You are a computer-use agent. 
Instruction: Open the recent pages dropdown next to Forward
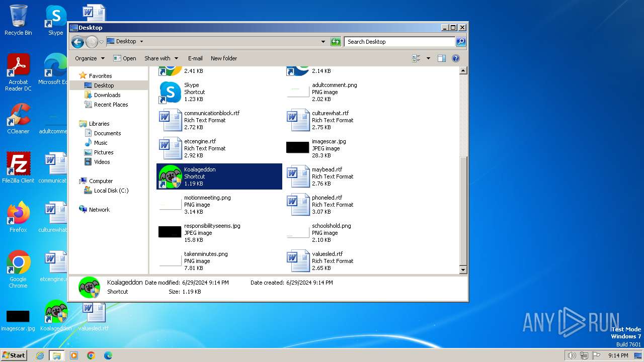(101, 42)
